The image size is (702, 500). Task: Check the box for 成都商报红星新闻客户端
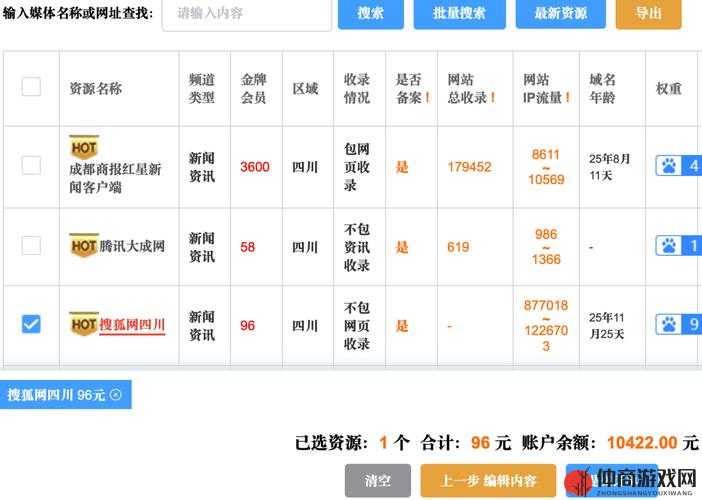[31, 165]
